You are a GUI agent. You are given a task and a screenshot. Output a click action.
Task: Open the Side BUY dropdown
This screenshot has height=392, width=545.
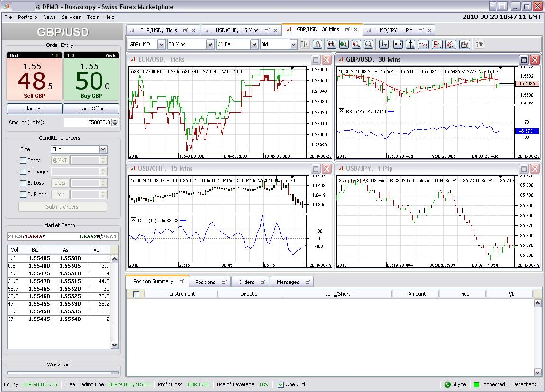coord(103,149)
